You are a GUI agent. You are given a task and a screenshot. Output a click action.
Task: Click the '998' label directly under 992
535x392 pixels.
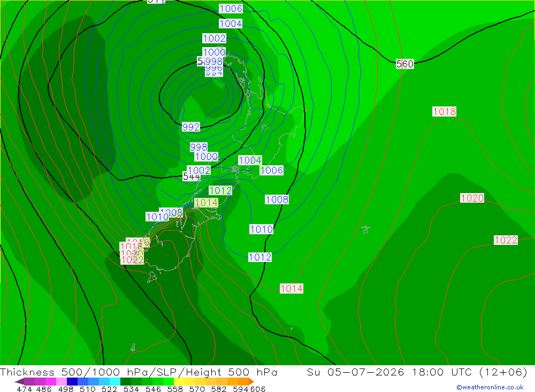(198, 147)
